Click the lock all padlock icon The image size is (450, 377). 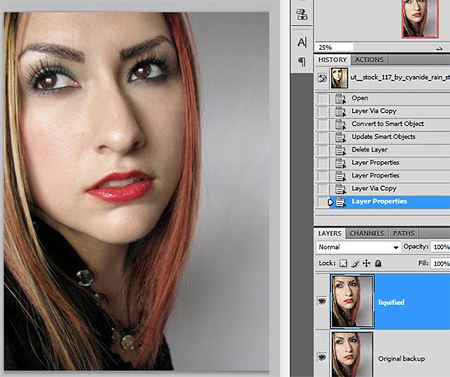coord(378,263)
